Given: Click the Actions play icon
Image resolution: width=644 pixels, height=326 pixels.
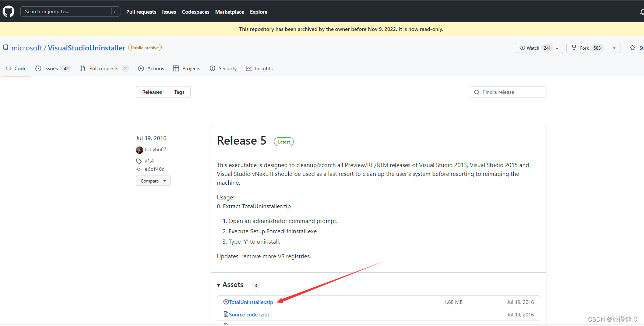Looking at the screenshot, I should tap(141, 68).
